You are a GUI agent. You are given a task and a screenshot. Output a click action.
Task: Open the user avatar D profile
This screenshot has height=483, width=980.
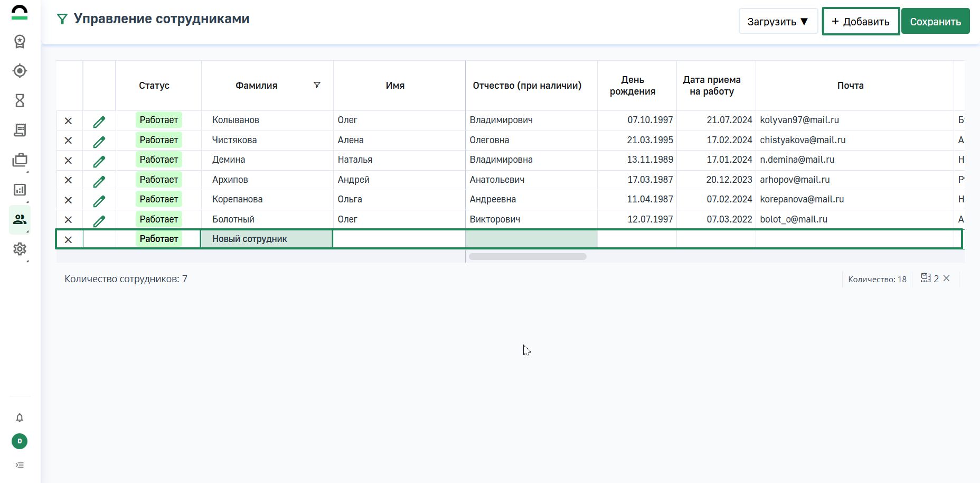coord(20,441)
